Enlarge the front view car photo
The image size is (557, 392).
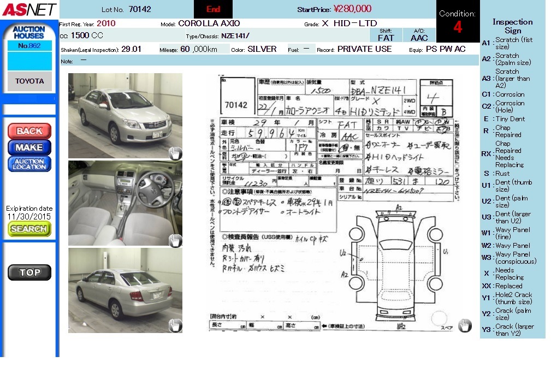pos(125,115)
